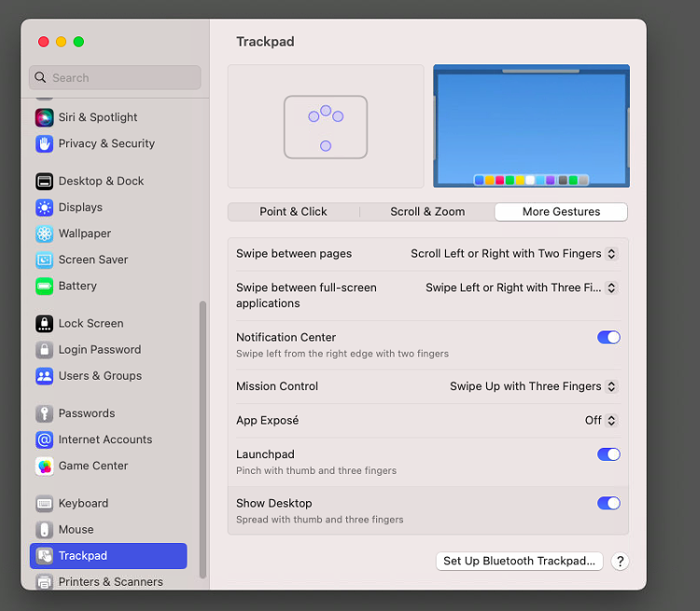The height and width of the screenshot is (611, 700).
Task: Focus the Search field in sidebar
Action: [115, 77]
